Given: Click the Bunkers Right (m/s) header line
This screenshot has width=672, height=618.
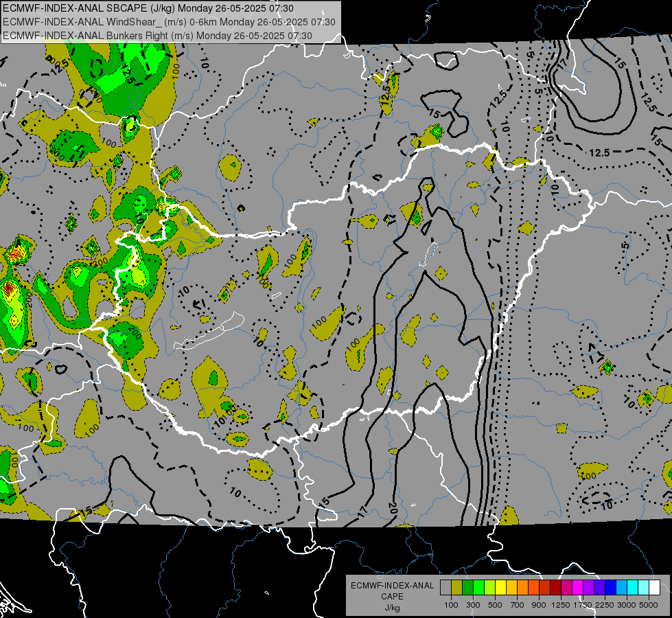Looking at the screenshot, I should point(157,36).
